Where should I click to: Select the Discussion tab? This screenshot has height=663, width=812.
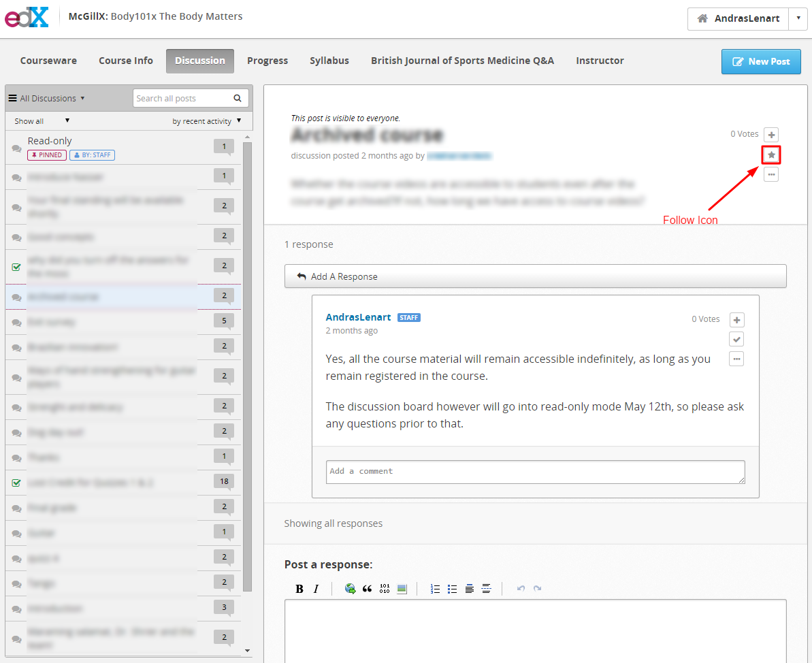pyautogui.click(x=200, y=61)
